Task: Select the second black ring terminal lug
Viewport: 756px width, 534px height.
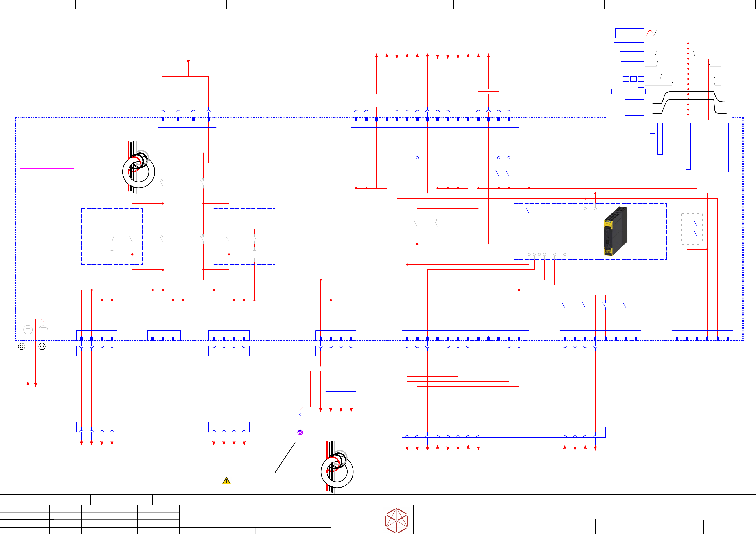Action: tap(42, 348)
